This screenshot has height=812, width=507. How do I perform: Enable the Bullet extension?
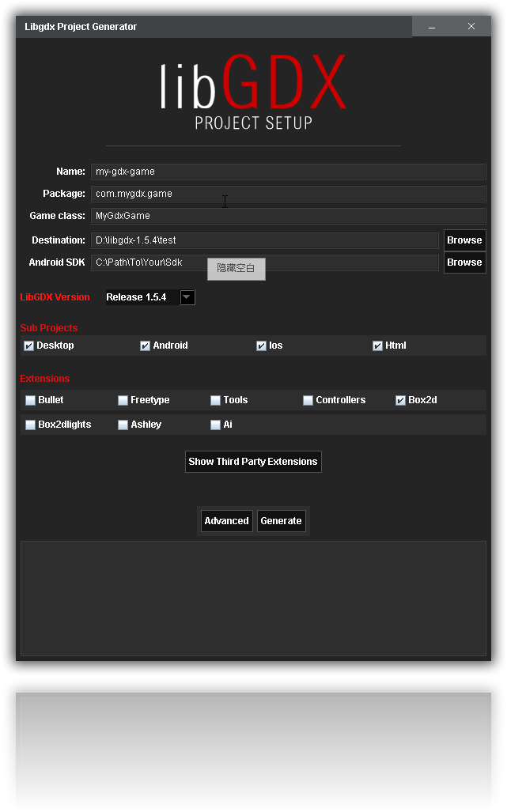pos(31,400)
